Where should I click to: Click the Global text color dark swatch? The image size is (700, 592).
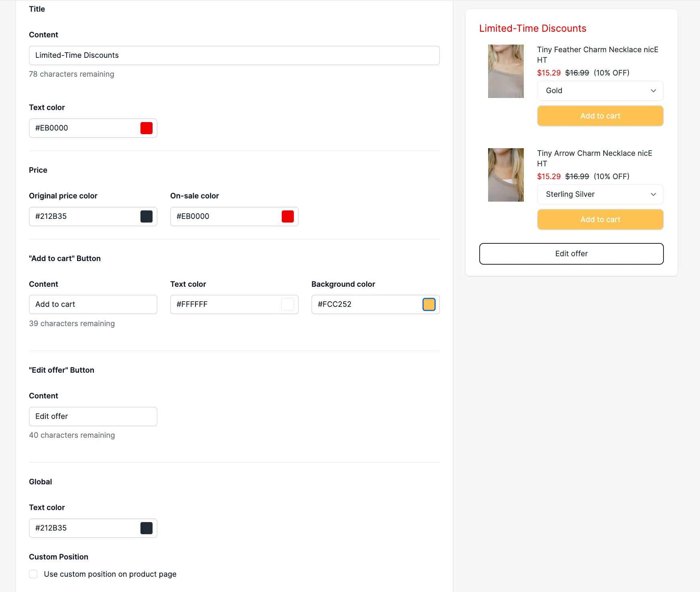click(x=147, y=528)
